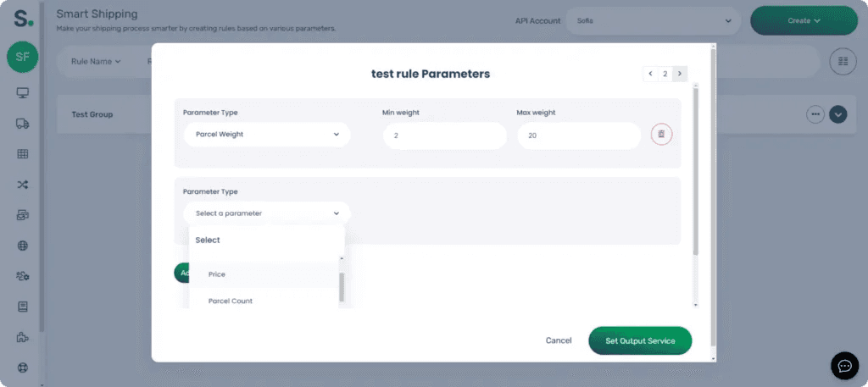Click the Min weight input field
Screen dimensions: 868x387
[x=444, y=135]
